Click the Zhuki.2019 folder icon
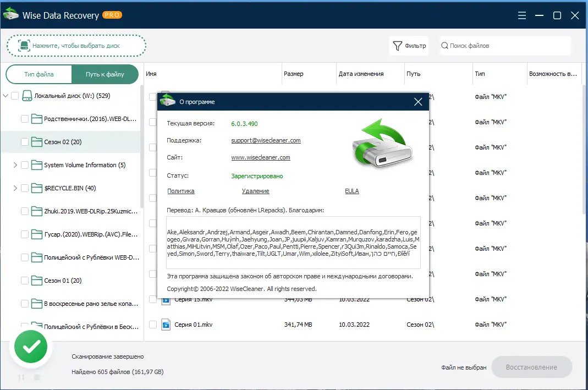Viewport: 588px width, 390px height. click(x=36, y=211)
